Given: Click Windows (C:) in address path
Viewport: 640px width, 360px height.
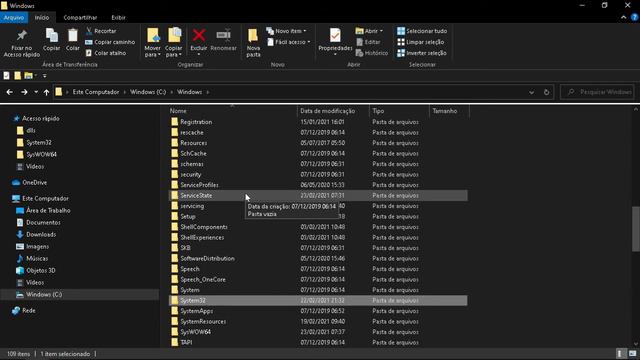Looking at the screenshot, I should coord(148,92).
